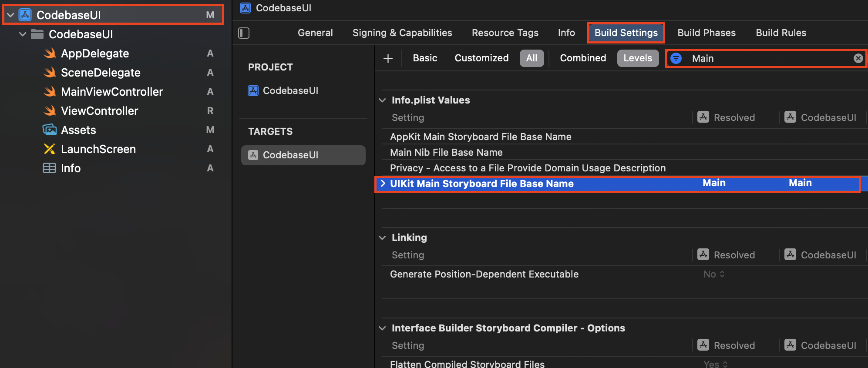Toggle the project and targets list sidebar
The height and width of the screenshot is (368, 868).
[x=244, y=33]
